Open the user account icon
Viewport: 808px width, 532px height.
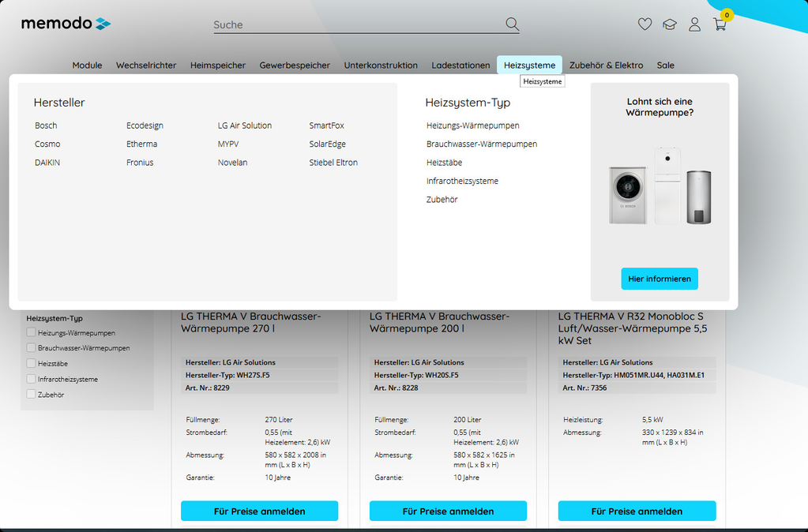(694, 24)
